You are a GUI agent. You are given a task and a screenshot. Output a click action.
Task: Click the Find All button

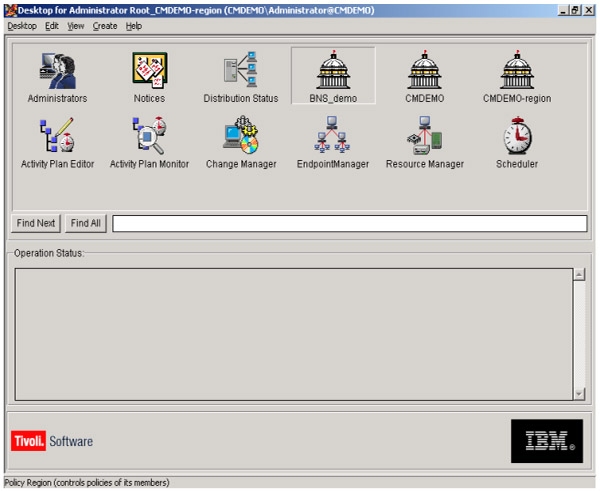tap(86, 224)
